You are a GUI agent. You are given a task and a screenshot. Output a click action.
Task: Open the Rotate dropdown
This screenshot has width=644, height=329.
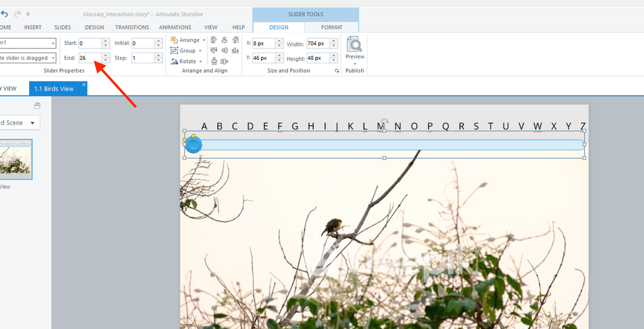186,61
